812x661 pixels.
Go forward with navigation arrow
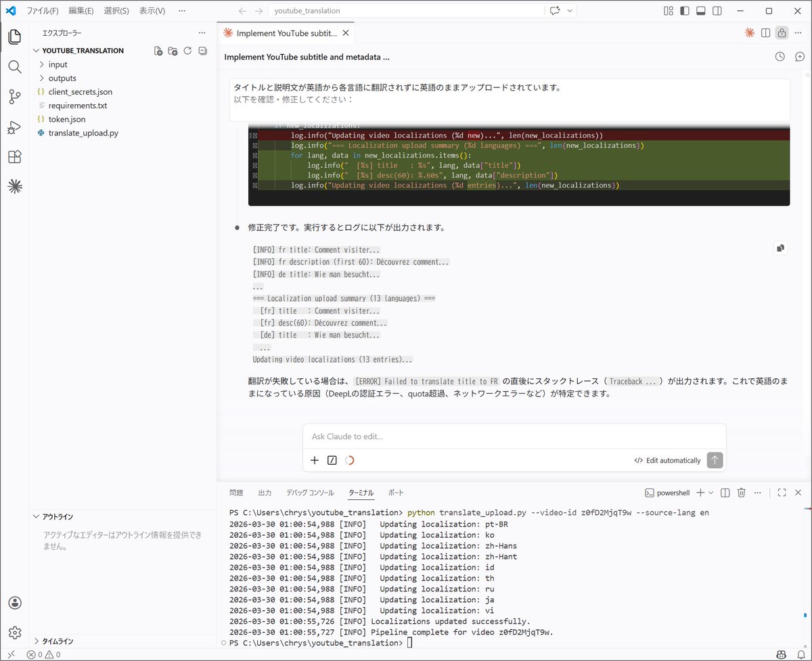pos(259,11)
